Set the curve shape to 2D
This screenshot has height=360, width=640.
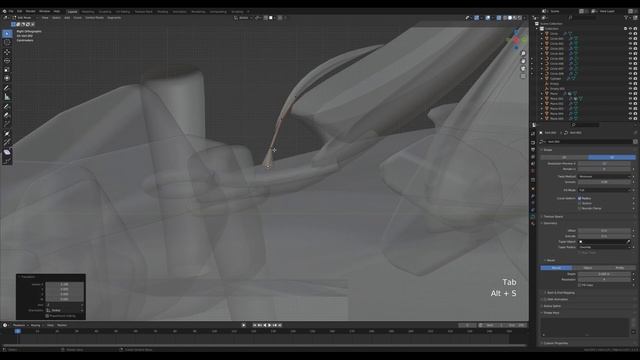click(x=564, y=157)
